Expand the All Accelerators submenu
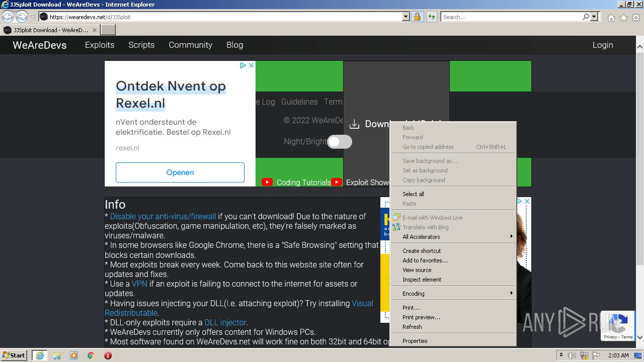 (x=453, y=237)
